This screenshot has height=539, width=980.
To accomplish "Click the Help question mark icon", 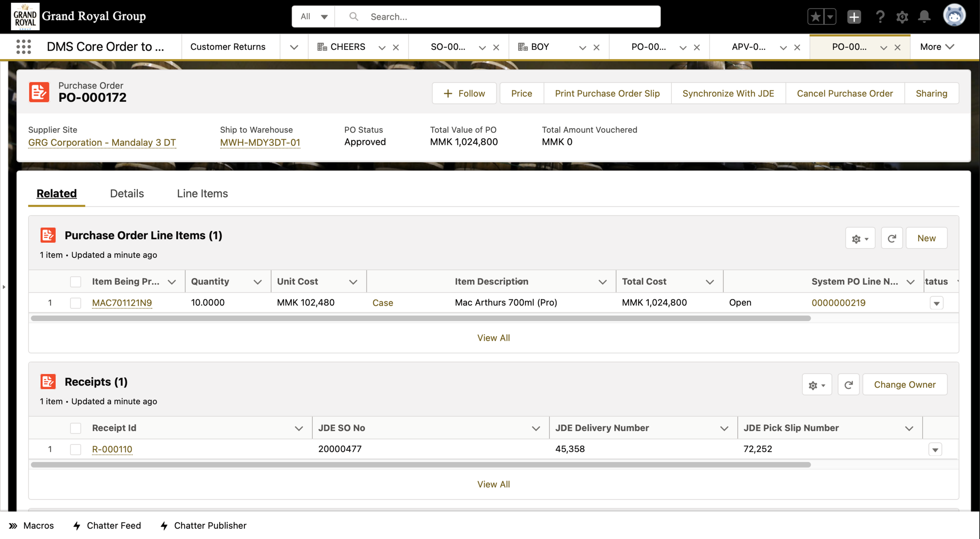I will pyautogui.click(x=879, y=16).
